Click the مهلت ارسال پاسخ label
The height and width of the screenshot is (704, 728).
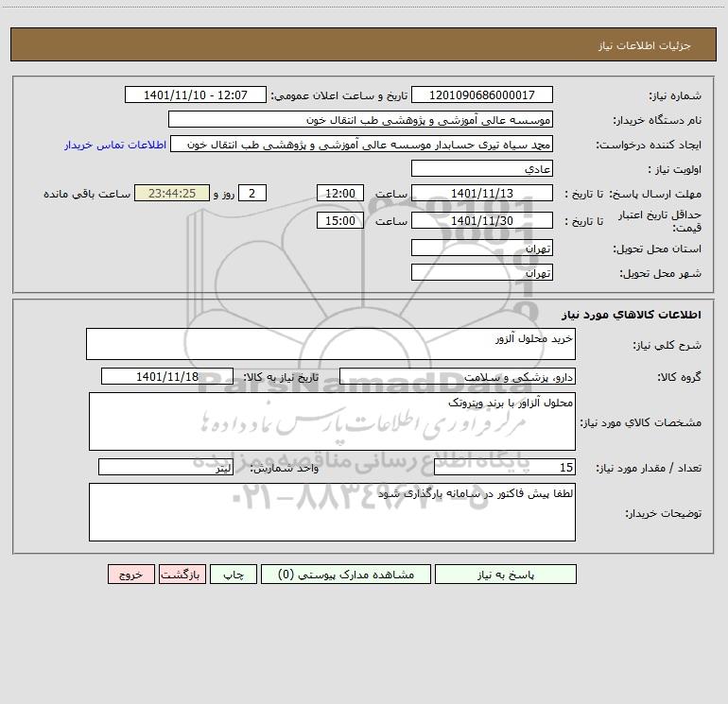[655, 194]
